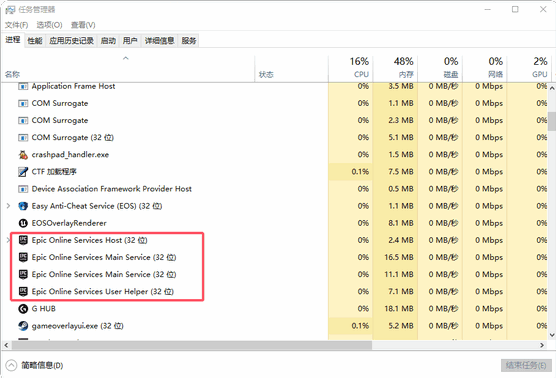The image size is (556, 378).
Task: Switch to the 性能 tab
Action: (35, 41)
